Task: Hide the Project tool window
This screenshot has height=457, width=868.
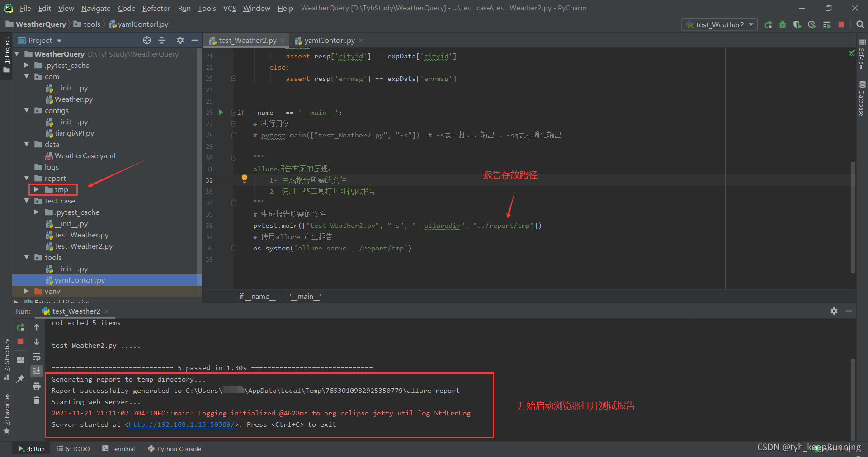Action: click(x=195, y=40)
